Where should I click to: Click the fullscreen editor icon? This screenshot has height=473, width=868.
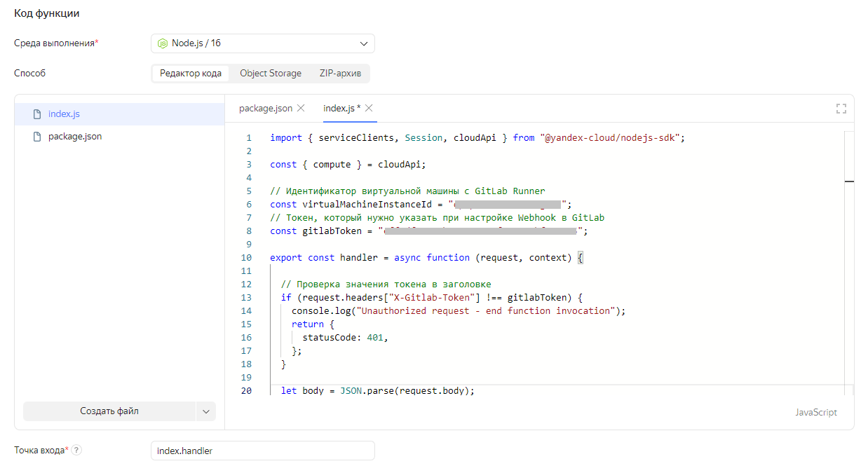(841, 109)
